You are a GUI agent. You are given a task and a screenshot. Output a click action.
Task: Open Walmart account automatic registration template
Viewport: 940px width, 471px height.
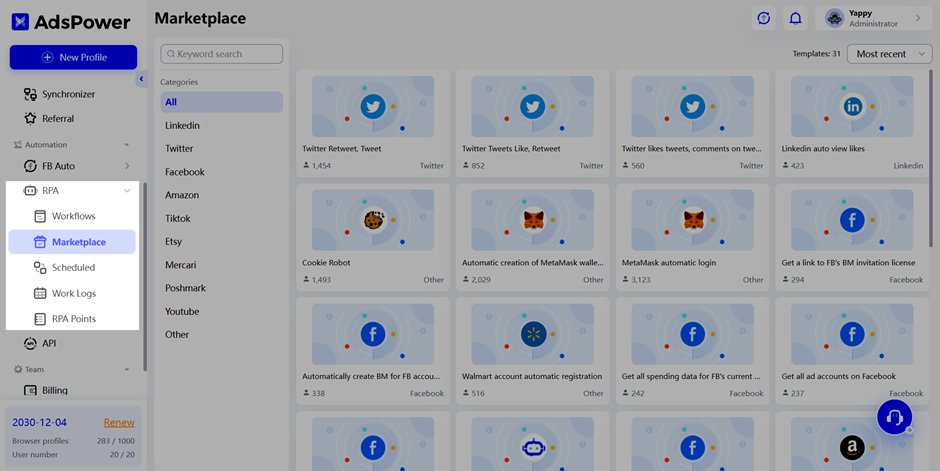click(532, 351)
